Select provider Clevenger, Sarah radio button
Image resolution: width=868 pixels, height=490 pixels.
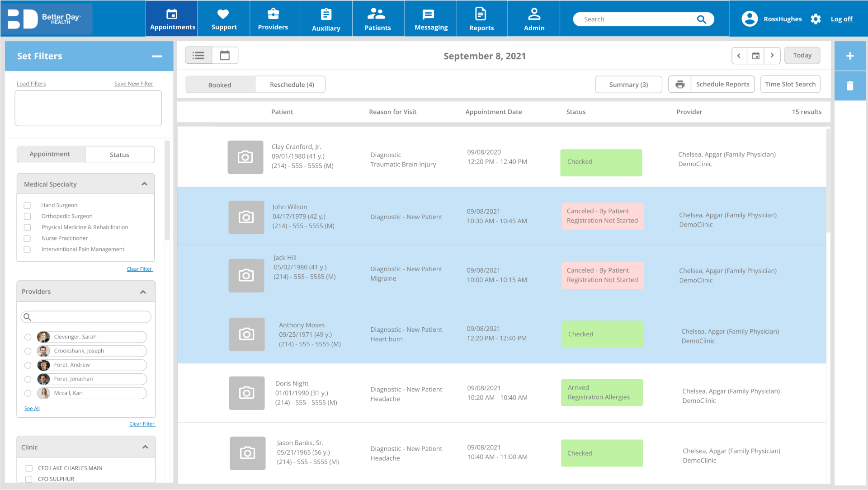[28, 337]
